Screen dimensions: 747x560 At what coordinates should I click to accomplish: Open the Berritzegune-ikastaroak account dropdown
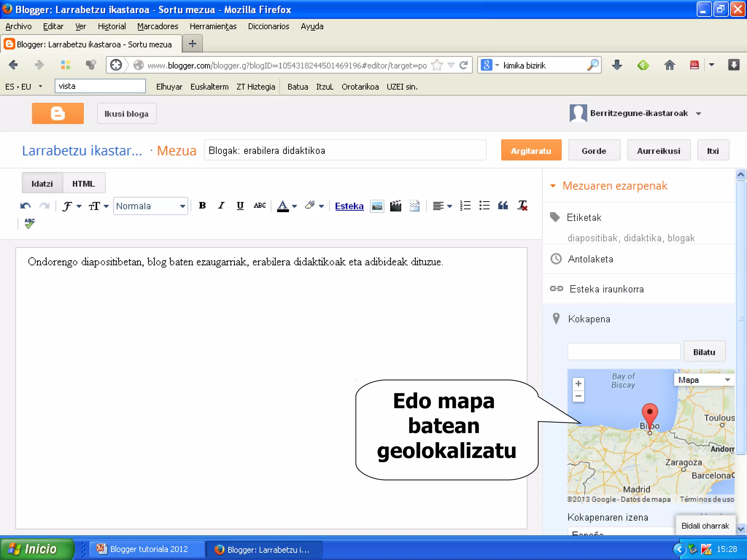698,113
